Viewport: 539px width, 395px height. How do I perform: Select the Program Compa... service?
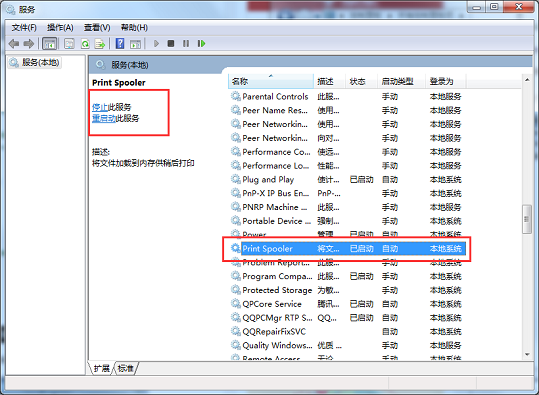tap(347, 276)
